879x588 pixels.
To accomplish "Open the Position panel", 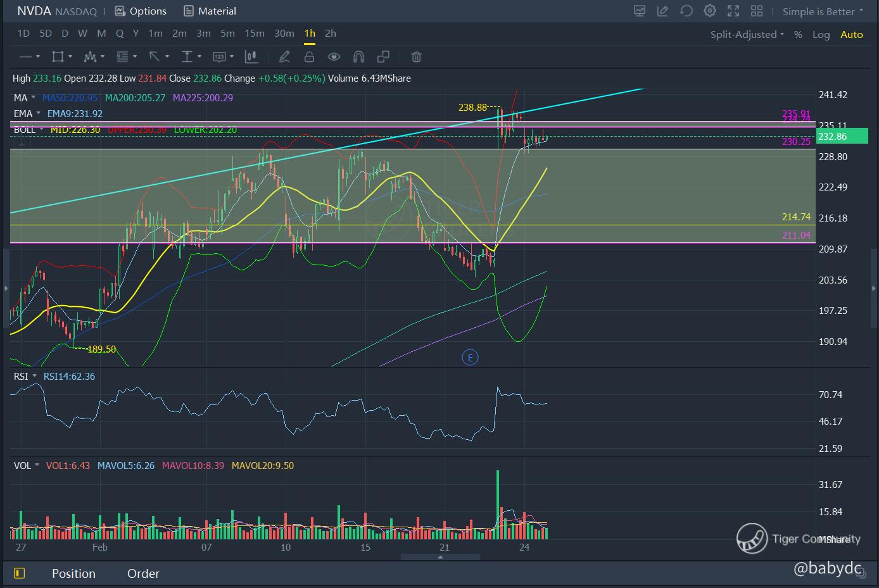I will click(x=73, y=573).
